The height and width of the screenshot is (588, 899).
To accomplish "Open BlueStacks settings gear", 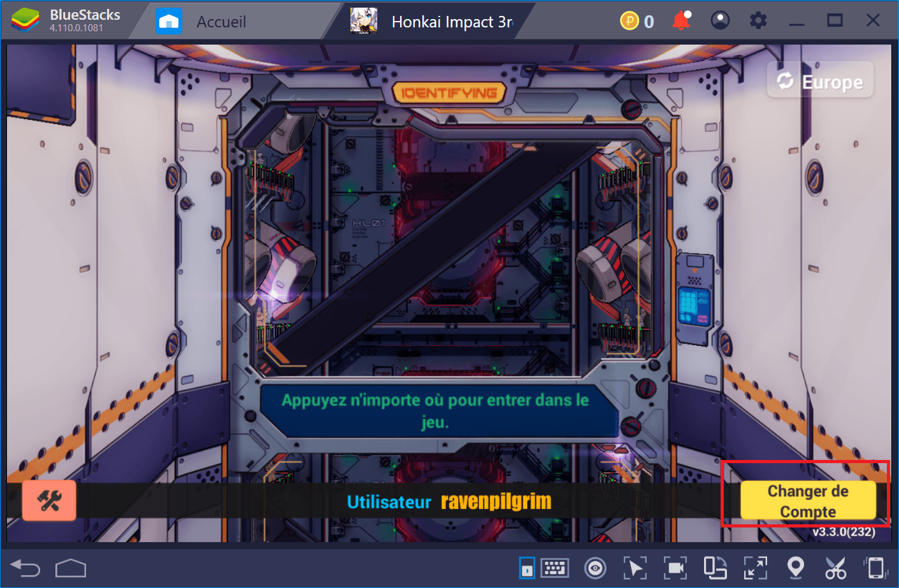I will 758,21.
